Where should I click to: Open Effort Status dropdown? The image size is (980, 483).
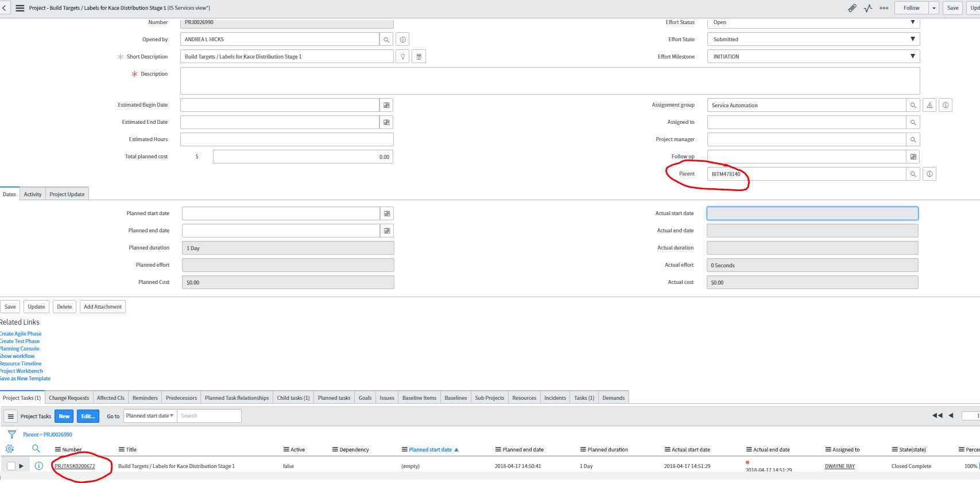tap(814, 23)
